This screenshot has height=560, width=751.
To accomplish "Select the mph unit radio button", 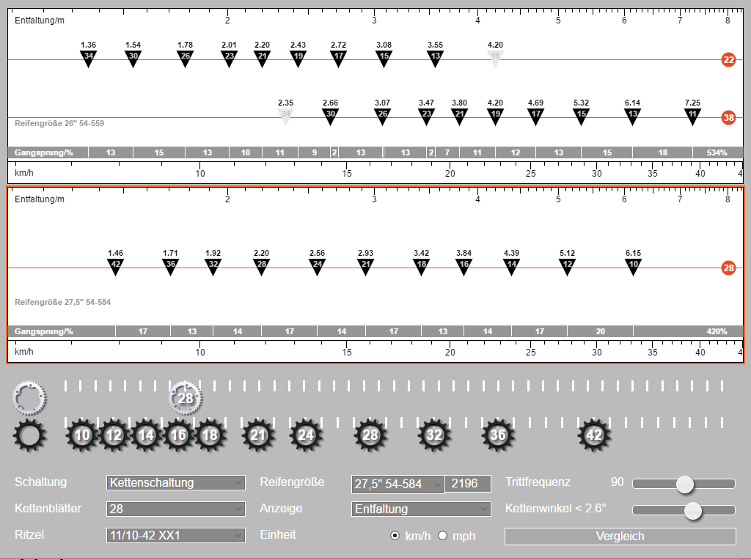I will click(442, 536).
